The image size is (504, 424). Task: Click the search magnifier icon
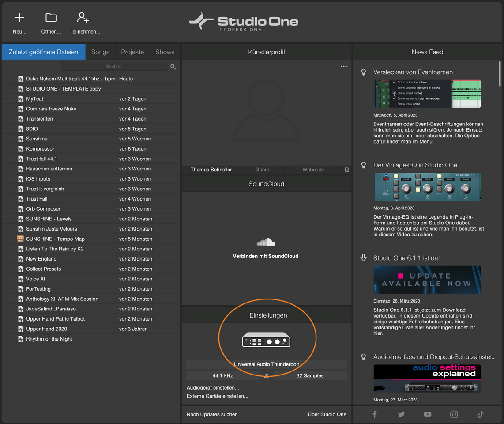point(173,67)
